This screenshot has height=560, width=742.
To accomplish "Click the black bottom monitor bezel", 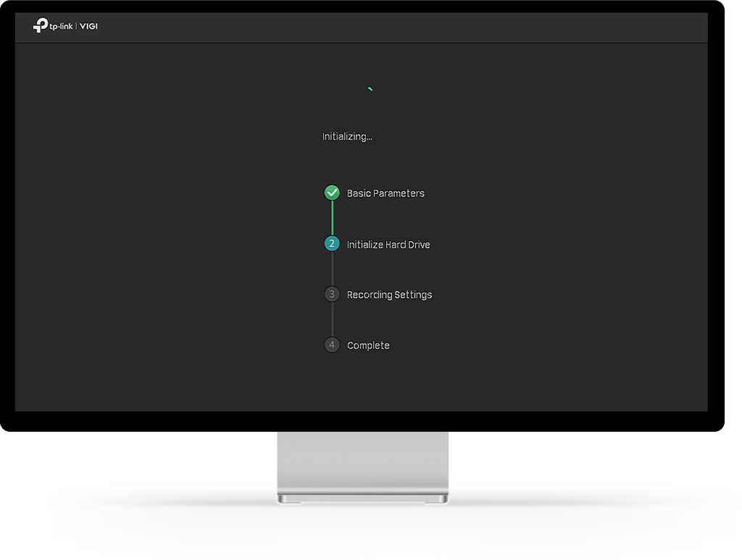I will 362,421.
